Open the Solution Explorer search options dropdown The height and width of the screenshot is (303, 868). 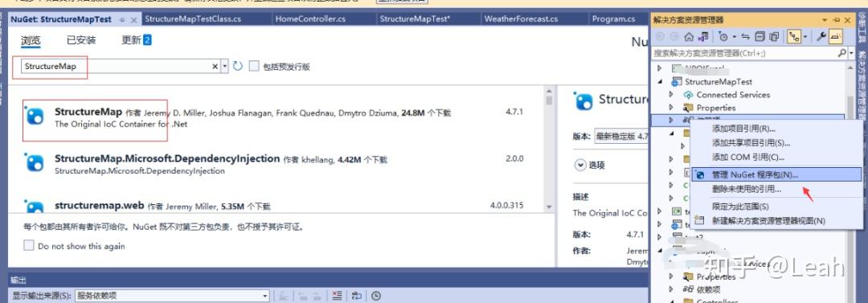(x=851, y=53)
